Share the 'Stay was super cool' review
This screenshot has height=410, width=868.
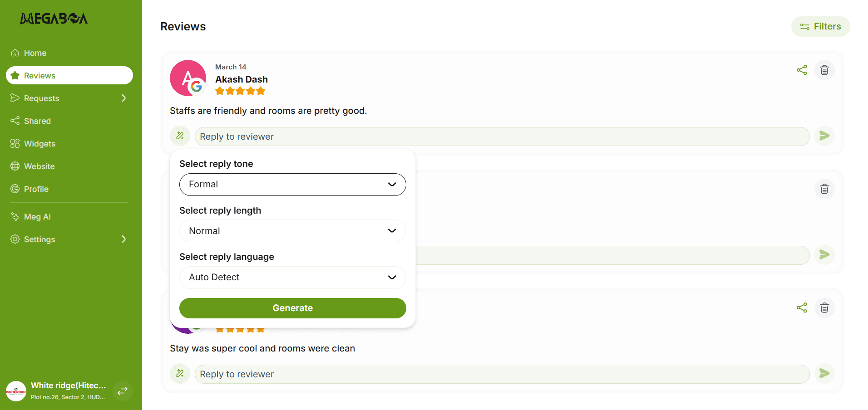coord(802,308)
